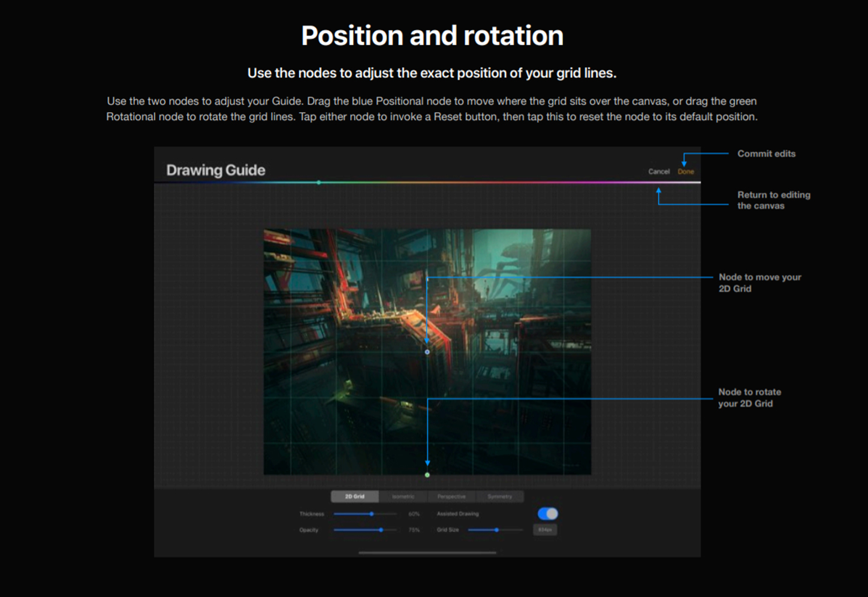Click the grid size pixel value field
The height and width of the screenshot is (597, 868).
coord(545,530)
